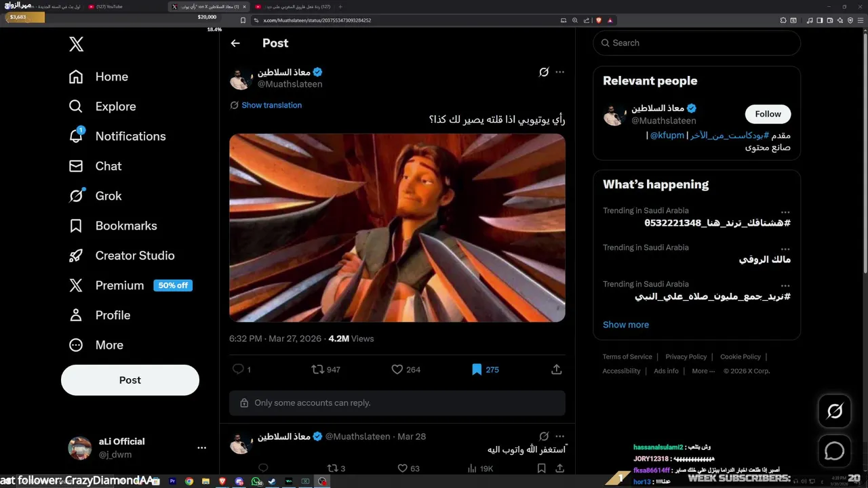Repost the reply showing 3 reposts
The width and height of the screenshot is (868, 488).
point(336,468)
